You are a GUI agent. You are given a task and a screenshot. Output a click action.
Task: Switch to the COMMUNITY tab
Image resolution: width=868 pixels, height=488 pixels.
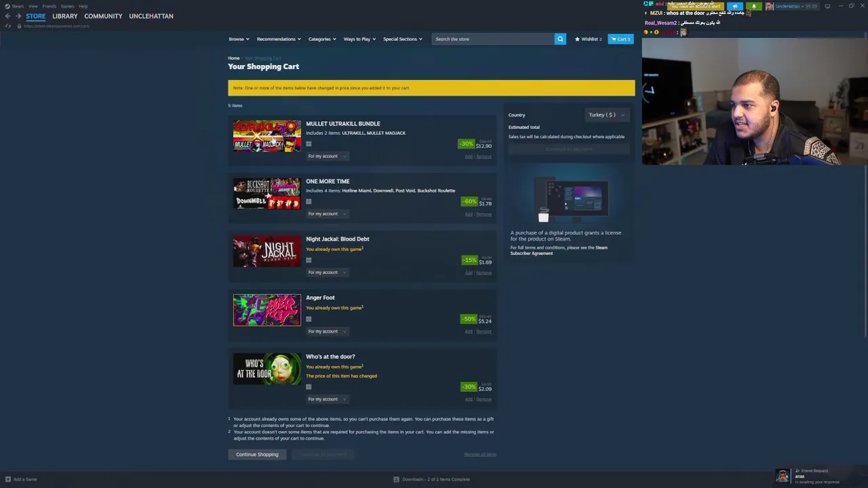click(x=103, y=16)
